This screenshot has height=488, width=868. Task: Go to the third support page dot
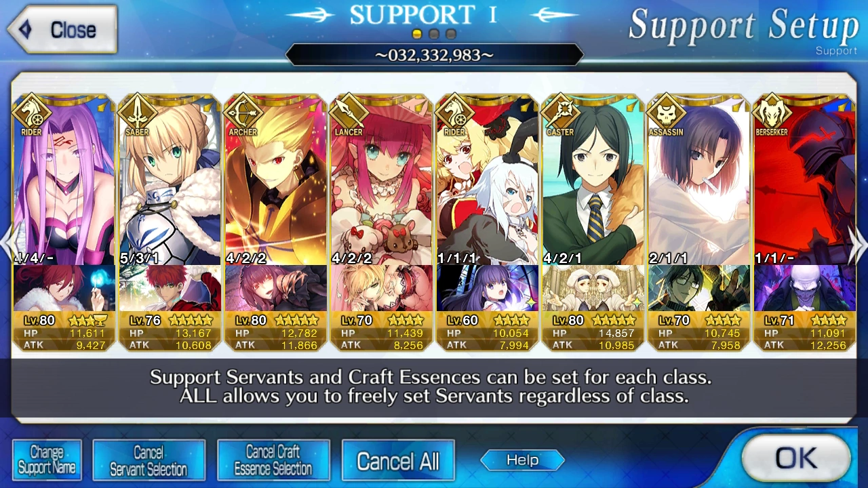451,34
